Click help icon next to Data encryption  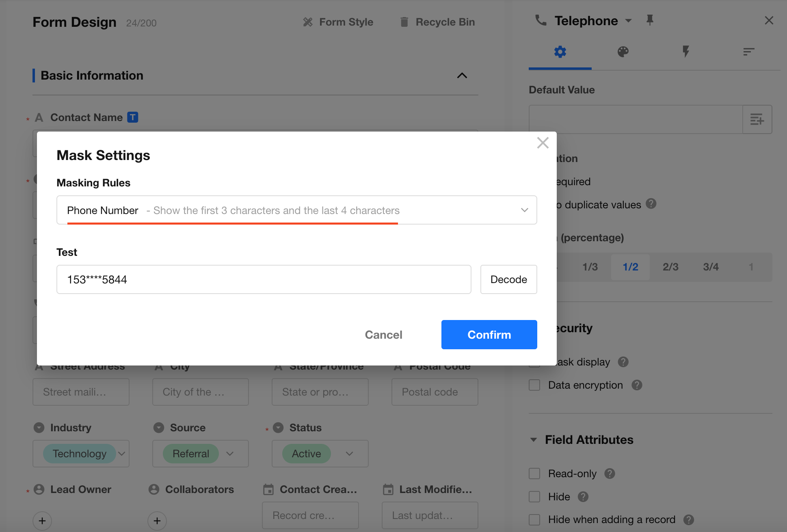click(637, 385)
